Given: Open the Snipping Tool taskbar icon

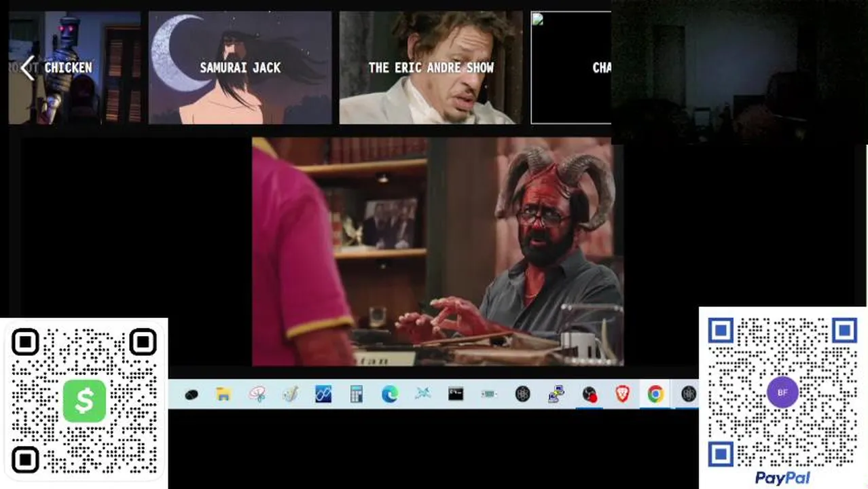Looking at the screenshot, I should tap(257, 394).
